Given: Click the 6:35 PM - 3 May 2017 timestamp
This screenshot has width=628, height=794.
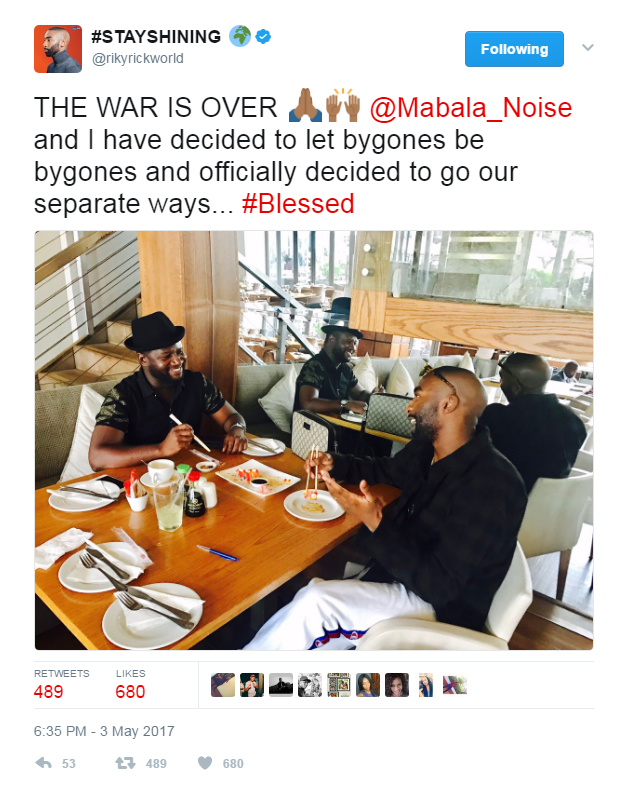Looking at the screenshot, I should 104,731.
